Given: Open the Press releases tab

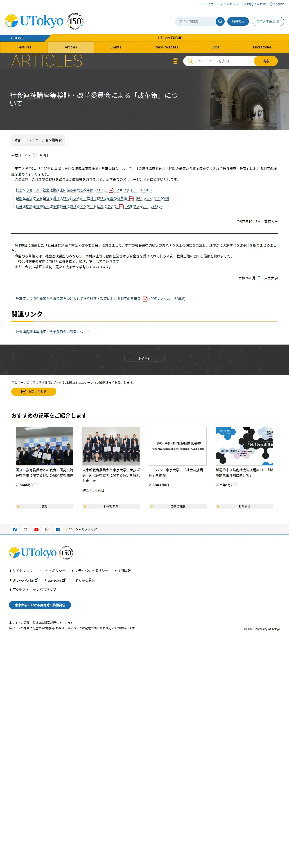Looking at the screenshot, I should pyautogui.click(x=166, y=47).
